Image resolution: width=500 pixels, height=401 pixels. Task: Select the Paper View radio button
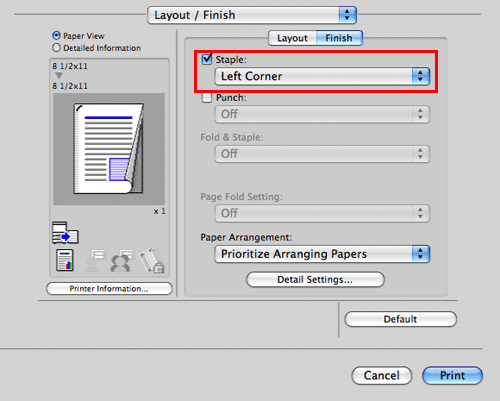coord(56,35)
